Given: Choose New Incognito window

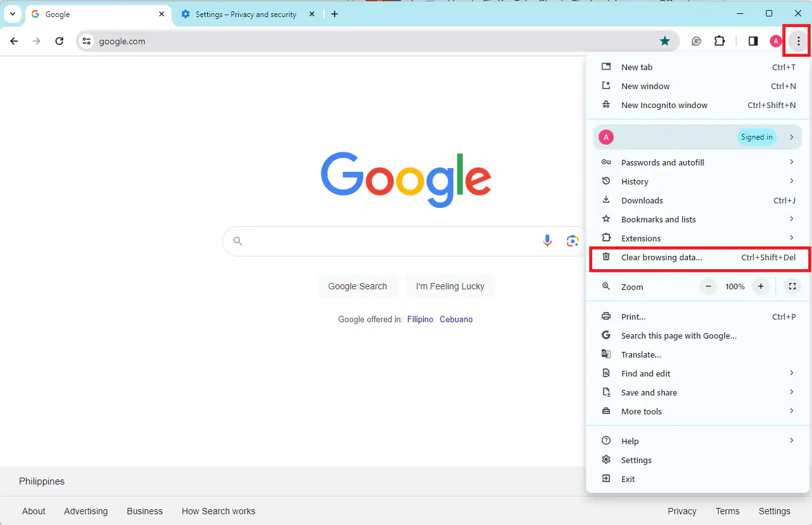Looking at the screenshot, I should (x=698, y=105).
